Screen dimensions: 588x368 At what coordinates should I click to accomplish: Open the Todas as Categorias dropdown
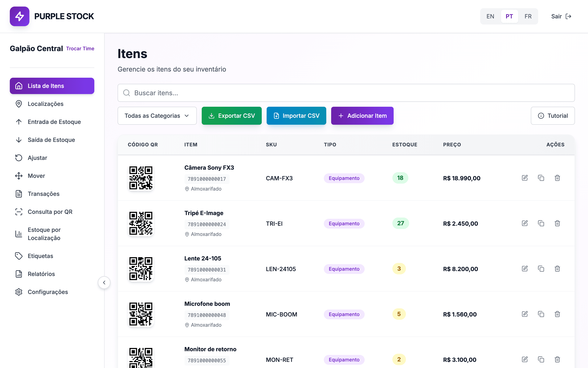pos(157,116)
